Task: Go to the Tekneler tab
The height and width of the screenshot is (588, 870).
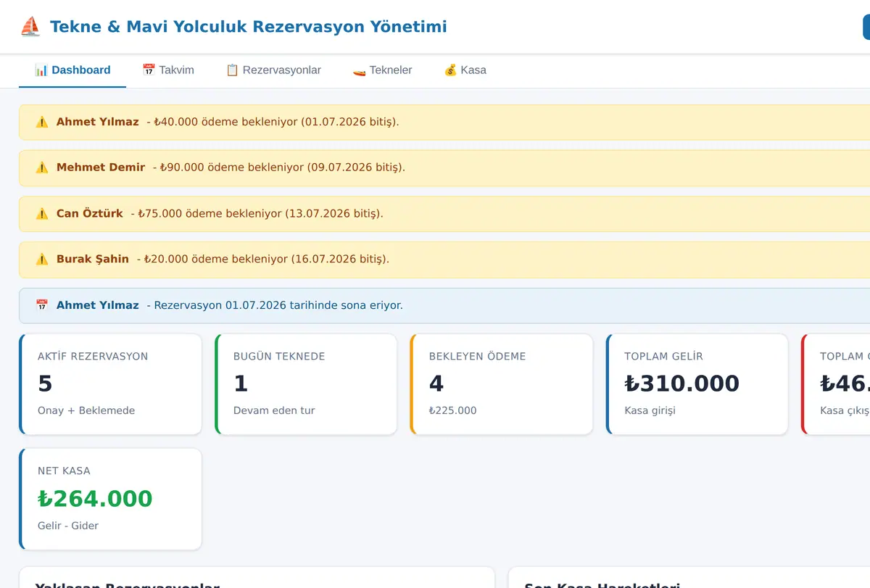Action: [383, 70]
